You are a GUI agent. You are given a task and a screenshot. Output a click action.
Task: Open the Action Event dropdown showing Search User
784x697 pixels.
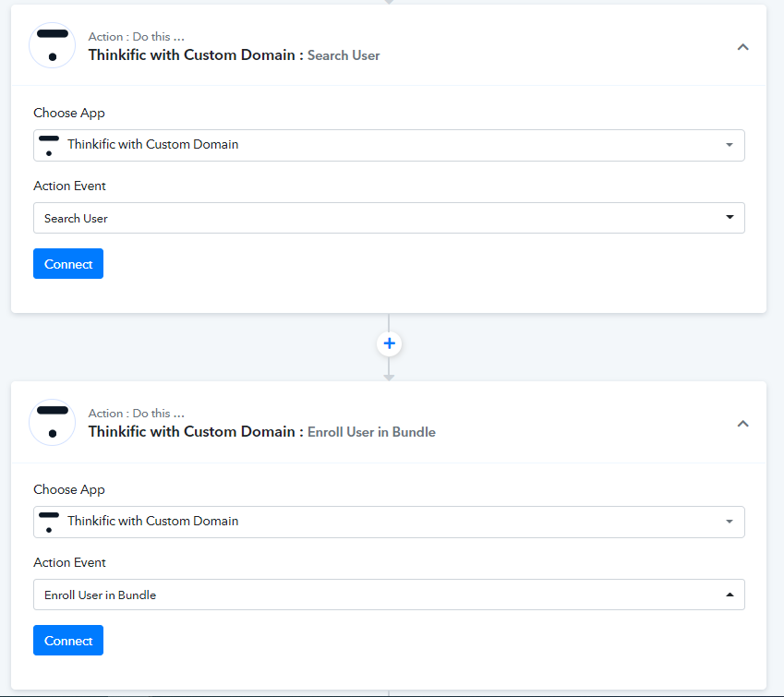point(389,218)
